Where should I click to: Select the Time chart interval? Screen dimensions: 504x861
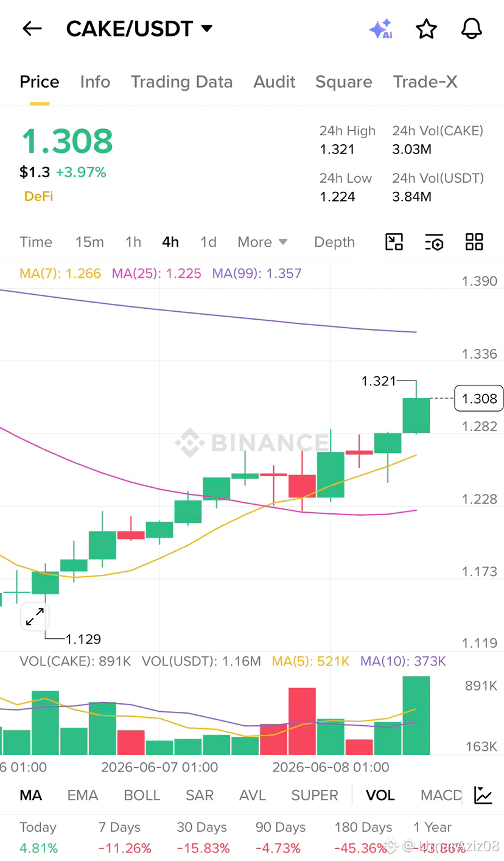36,242
